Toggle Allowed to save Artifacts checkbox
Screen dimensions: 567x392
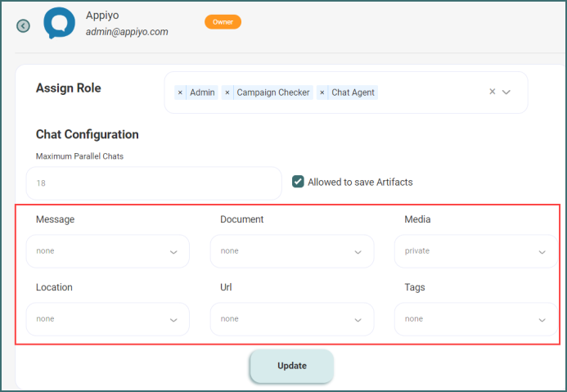click(299, 182)
